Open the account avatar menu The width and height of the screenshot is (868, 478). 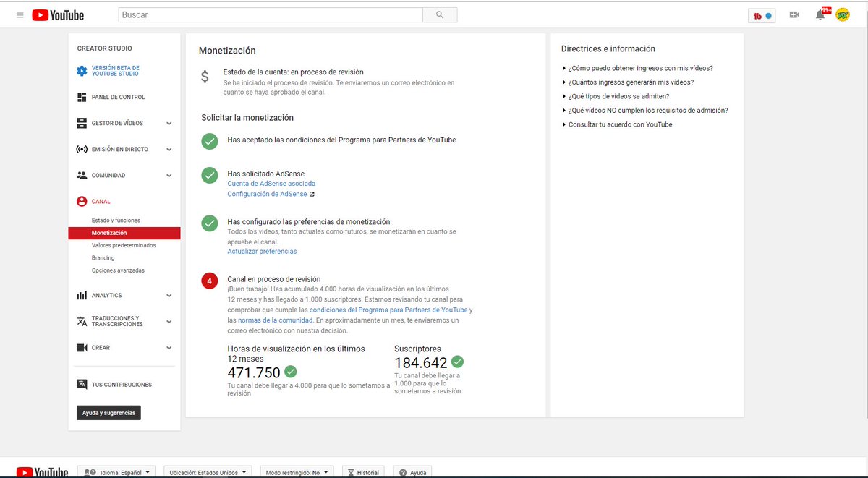[843, 14]
